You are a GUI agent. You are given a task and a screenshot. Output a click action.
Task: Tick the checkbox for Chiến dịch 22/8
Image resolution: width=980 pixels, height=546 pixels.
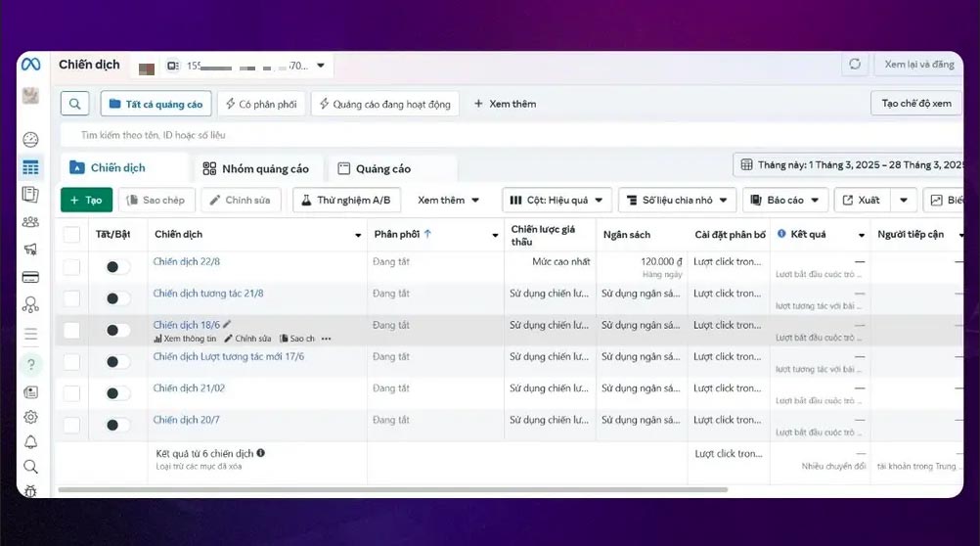(71, 267)
